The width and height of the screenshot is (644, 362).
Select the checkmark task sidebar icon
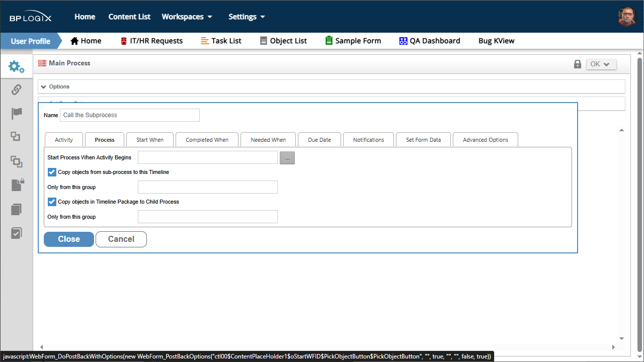coord(17,233)
